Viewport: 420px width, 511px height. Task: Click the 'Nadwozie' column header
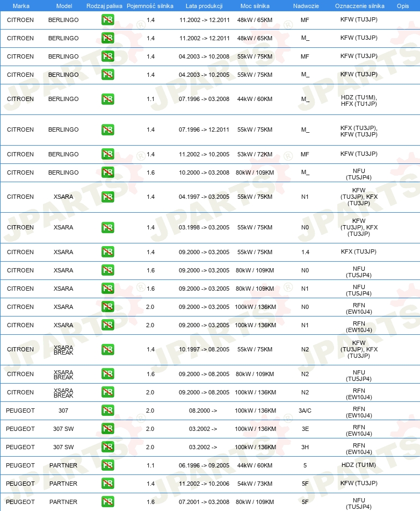coord(306,6)
